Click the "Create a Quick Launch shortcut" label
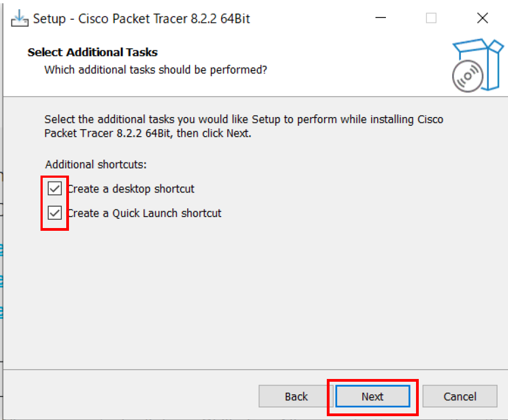Viewport: 508px width, 420px height. 145,213
